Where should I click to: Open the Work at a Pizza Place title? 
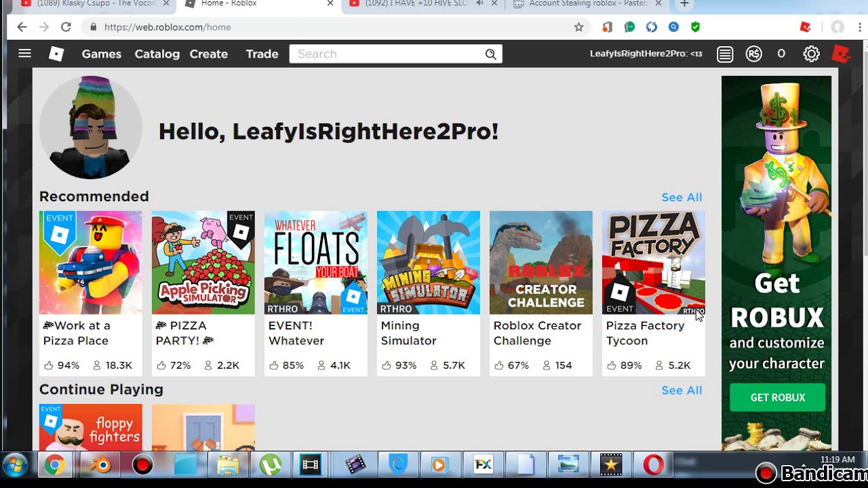[x=76, y=333]
